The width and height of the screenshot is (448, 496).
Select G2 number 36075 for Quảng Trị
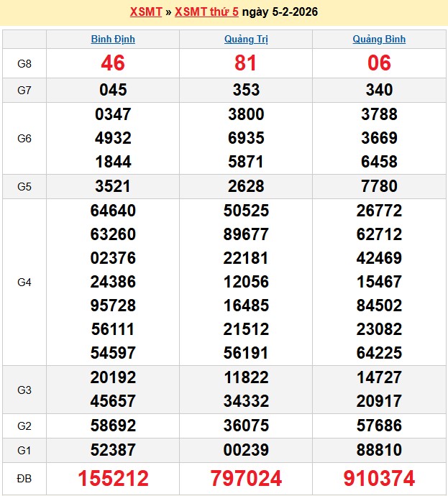click(246, 426)
